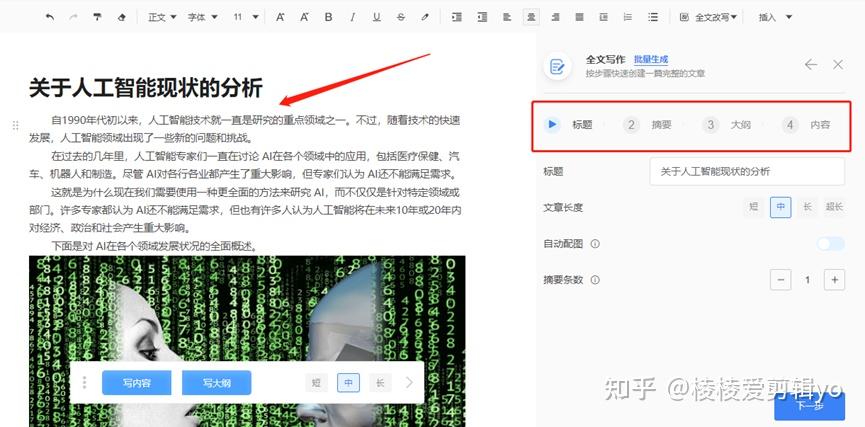Toggle strikethrough formatting
Viewport: 865px width, 427px height.
point(401,17)
